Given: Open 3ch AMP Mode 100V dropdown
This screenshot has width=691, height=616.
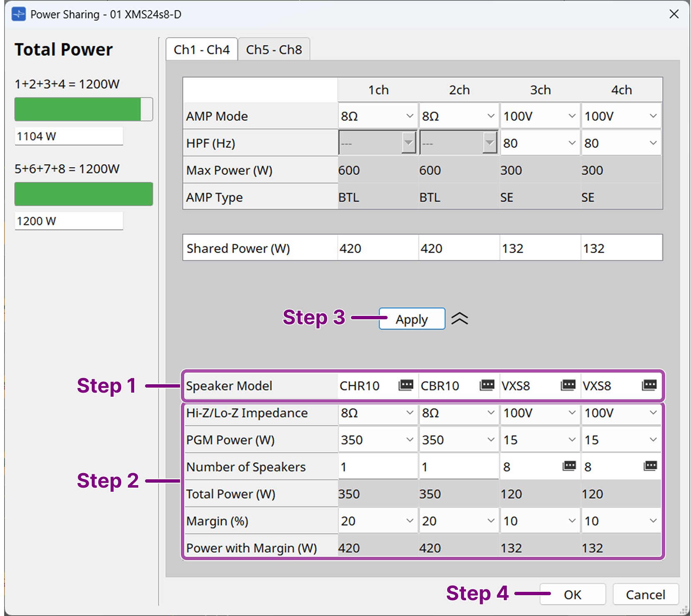Looking at the screenshot, I should pos(540,116).
